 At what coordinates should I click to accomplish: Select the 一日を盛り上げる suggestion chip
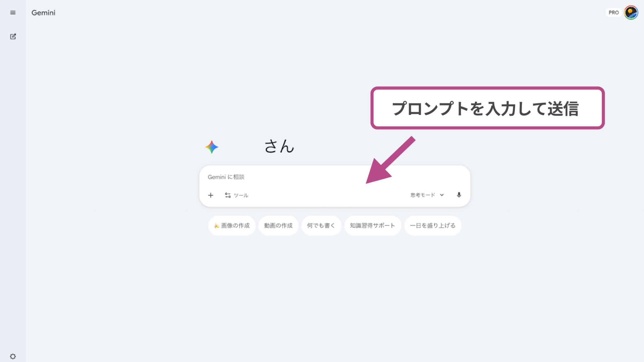click(433, 226)
